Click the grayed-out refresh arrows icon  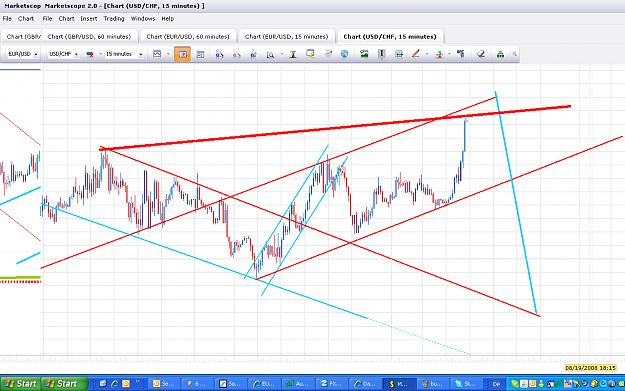point(328,54)
